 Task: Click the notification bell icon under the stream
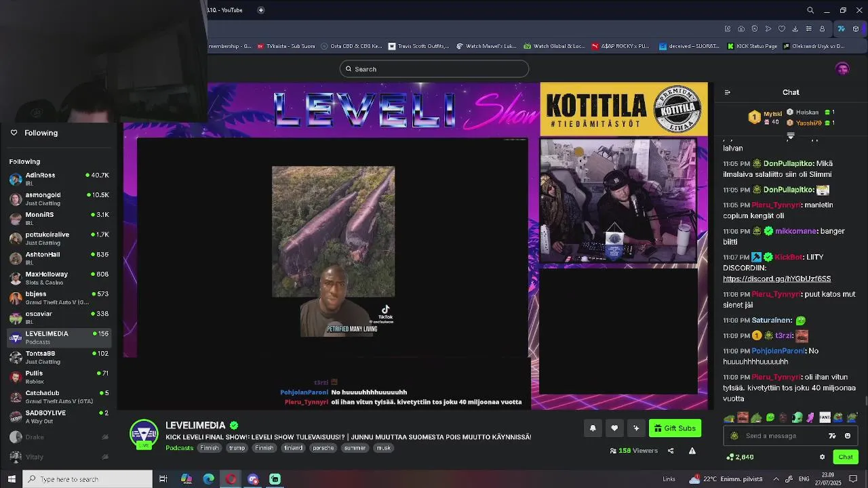[x=593, y=428]
